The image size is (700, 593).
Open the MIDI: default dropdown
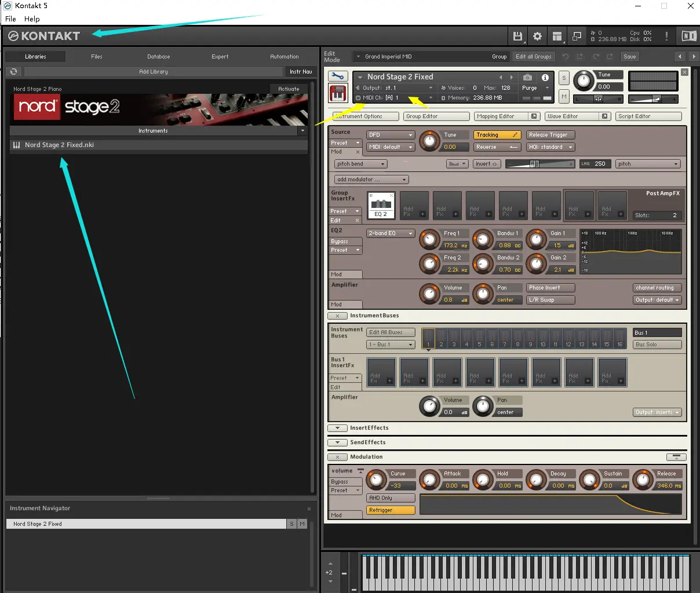pyautogui.click(x=391, y=147)
